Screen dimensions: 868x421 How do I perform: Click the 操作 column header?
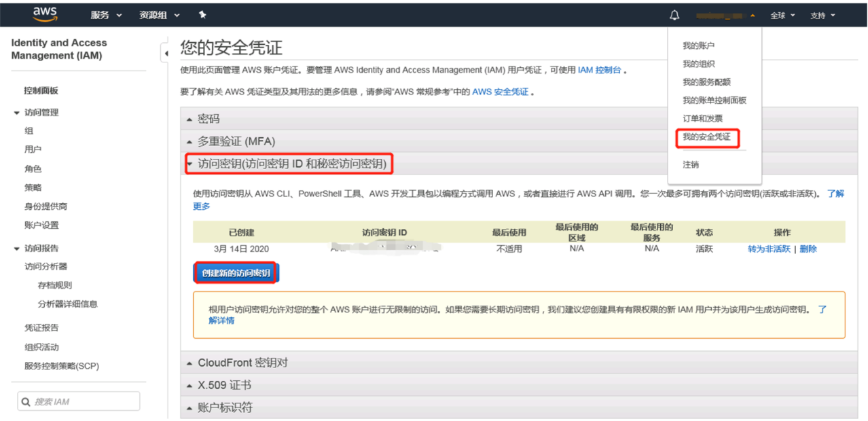782,232
